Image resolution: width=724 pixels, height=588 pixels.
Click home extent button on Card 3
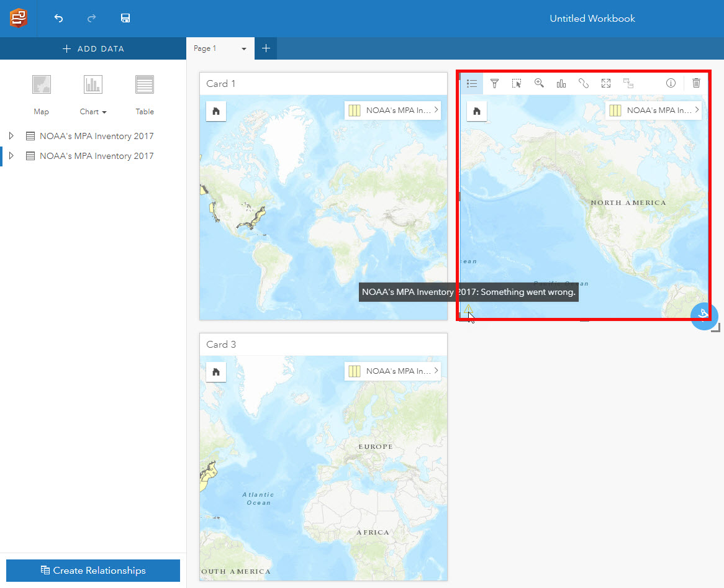pyautogui.click(x=216, y=372)
